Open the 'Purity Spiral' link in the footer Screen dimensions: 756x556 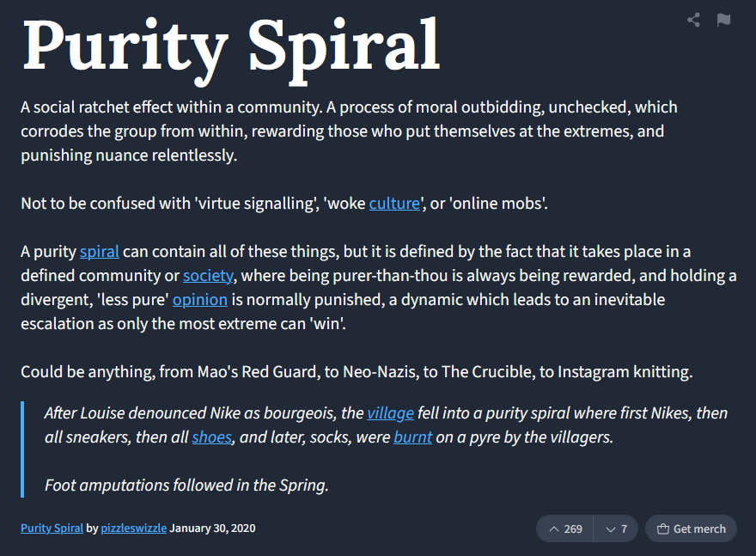[x=52, y=528]
